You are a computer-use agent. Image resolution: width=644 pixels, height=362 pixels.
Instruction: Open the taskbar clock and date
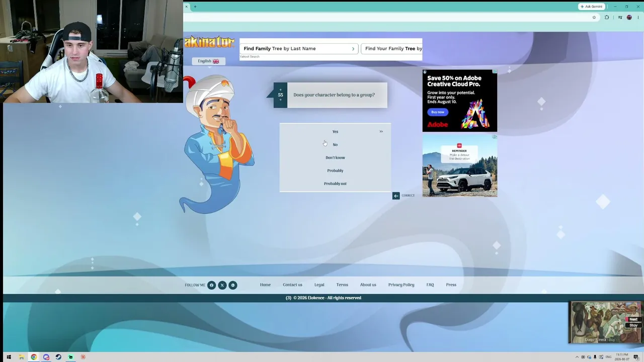click(622, 357)
